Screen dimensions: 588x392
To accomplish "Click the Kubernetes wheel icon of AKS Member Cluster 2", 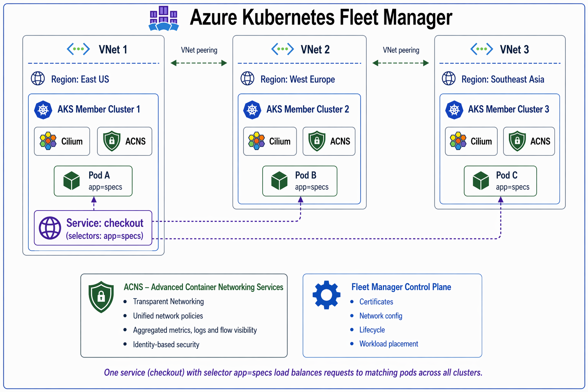I will pyautogui.click(x=252, y=110).
